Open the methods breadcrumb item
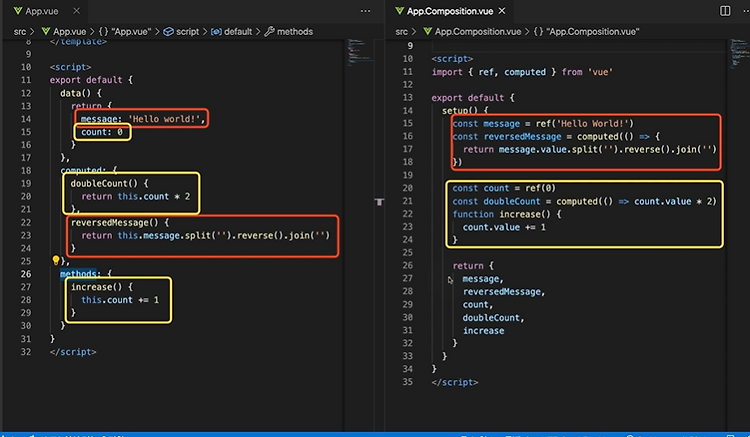This screenshot has width=750, height=437. point(295,32)
